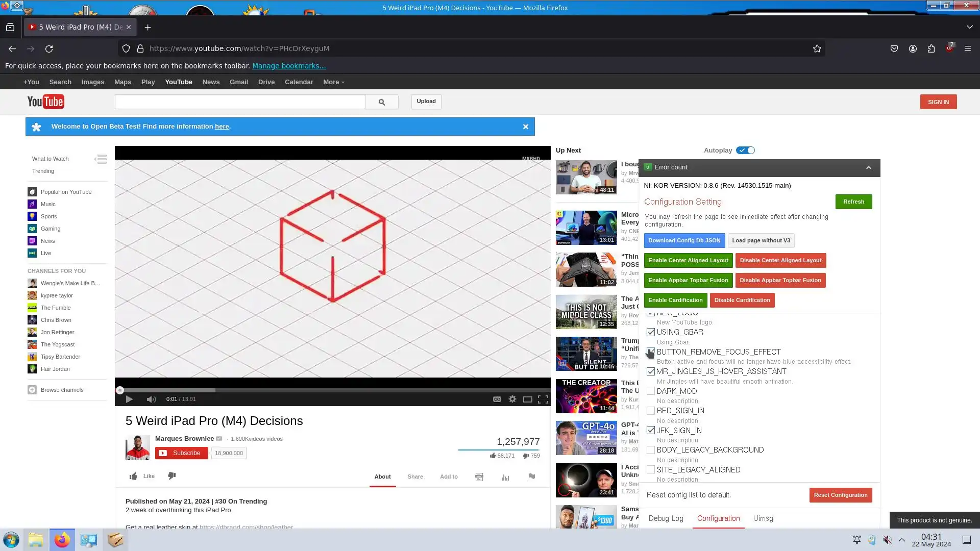Click the thumbs down dislike icon

[x=172, y=476]
